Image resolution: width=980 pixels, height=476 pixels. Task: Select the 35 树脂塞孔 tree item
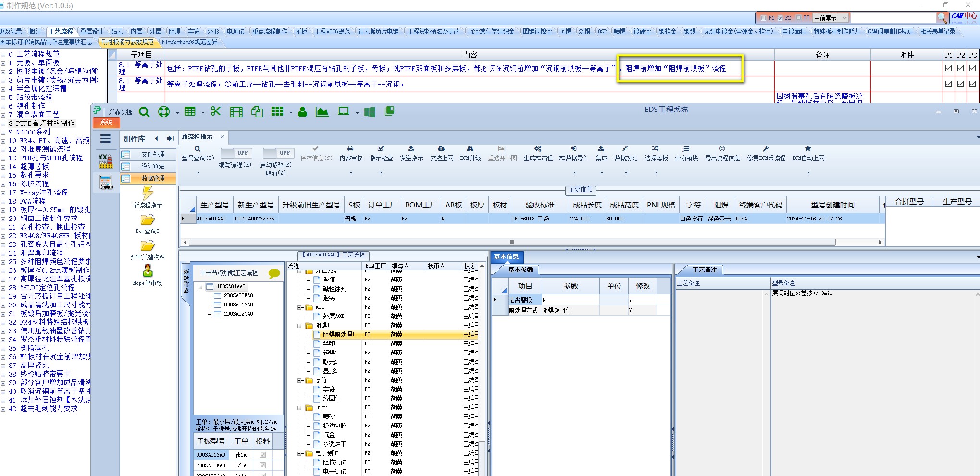[28, 348]
